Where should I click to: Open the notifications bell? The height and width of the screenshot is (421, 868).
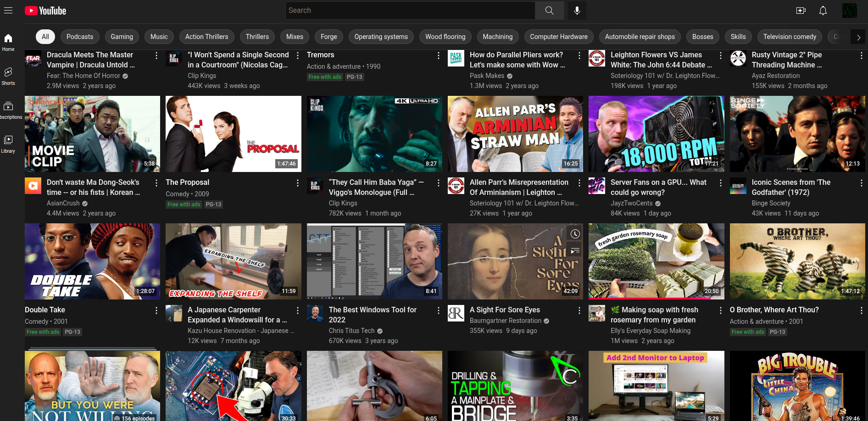click(x=823, y=11)
